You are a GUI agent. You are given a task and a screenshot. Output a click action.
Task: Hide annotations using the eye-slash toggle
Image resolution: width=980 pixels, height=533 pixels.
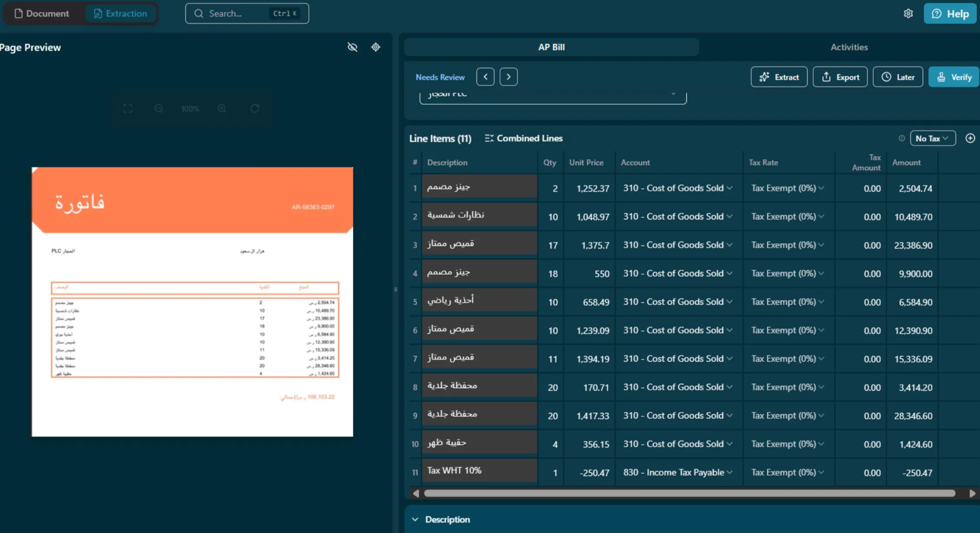click(x=352, y=47)
